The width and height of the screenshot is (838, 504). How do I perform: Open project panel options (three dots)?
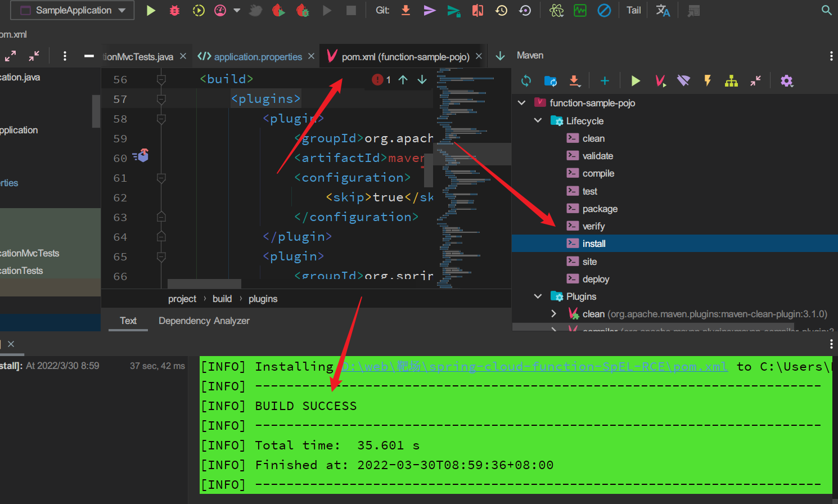click(65, 56)
